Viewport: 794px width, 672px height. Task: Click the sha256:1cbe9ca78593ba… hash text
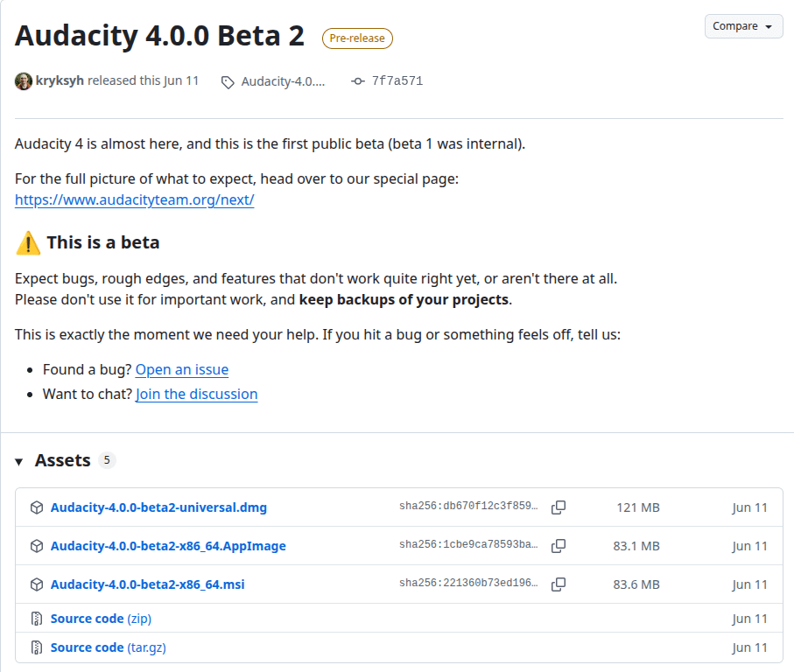tap(468, 544)
